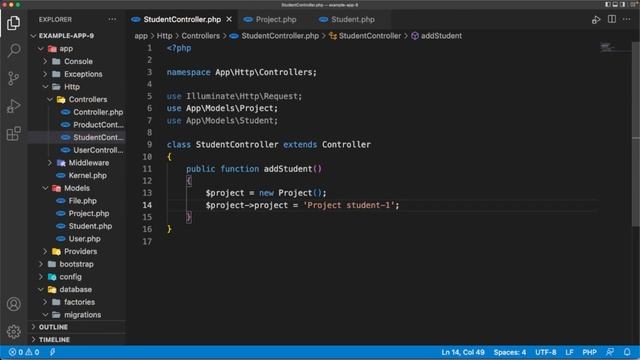Expand the Console folder

click(x=45, y=61)
